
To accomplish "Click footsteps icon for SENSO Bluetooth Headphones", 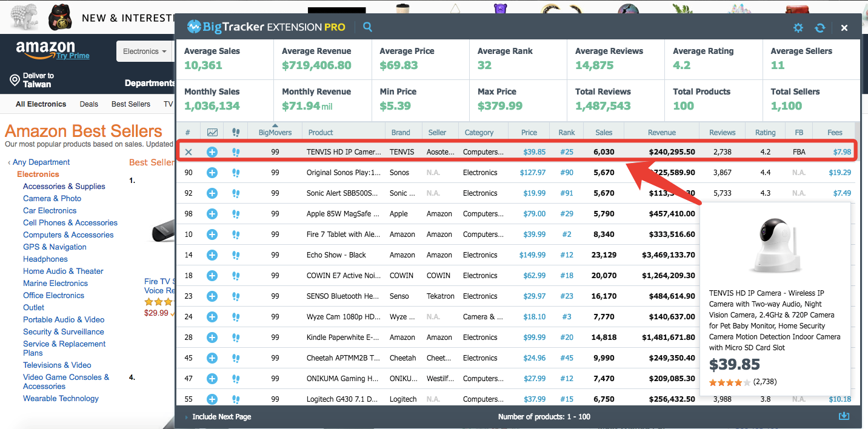I will coord(236,296).
